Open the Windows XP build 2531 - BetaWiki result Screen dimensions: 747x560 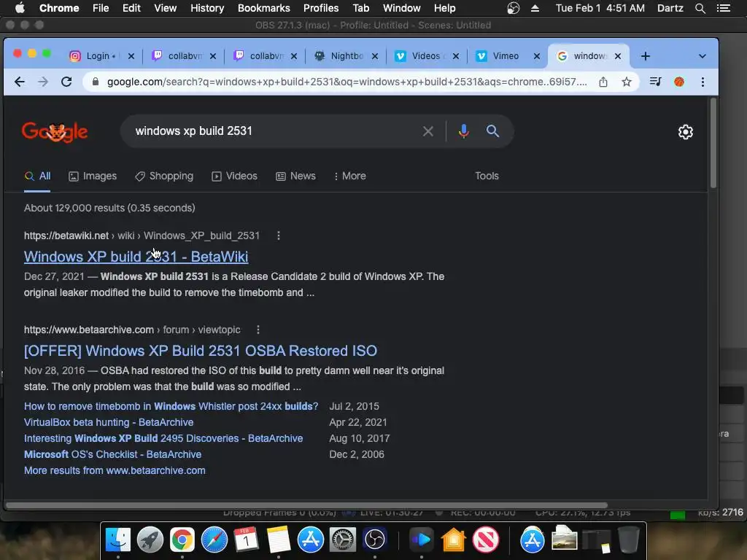pyautogui.click(x=136, y=257)
